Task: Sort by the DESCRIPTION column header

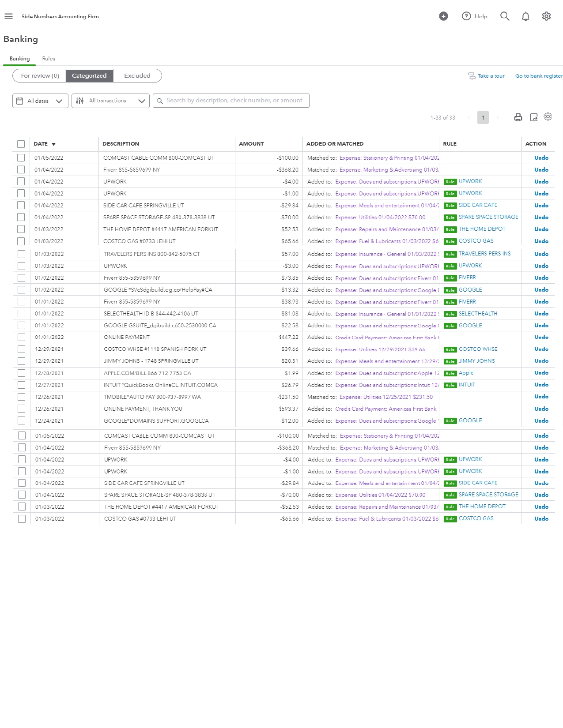Action: pos(121,144)
